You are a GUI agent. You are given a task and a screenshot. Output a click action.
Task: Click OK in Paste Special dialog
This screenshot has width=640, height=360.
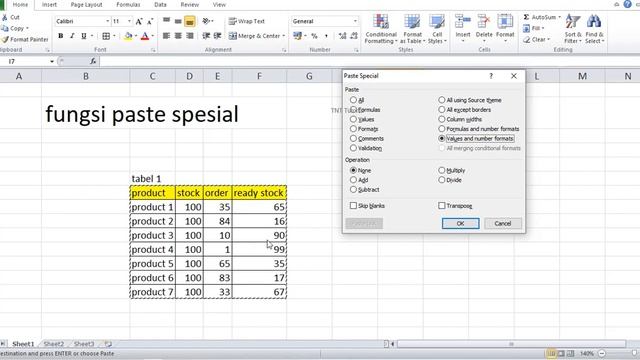[x=460, y=224]
